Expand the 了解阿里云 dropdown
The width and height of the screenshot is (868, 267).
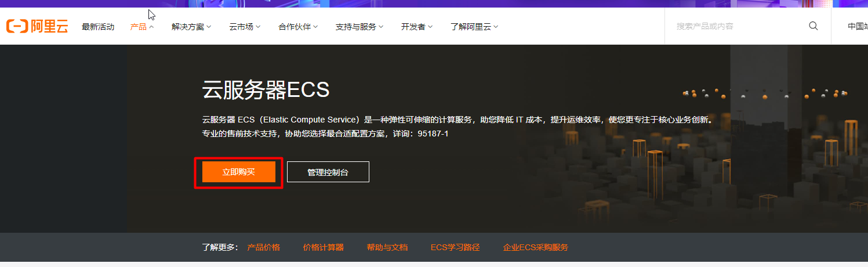click(x=474, y=27)
